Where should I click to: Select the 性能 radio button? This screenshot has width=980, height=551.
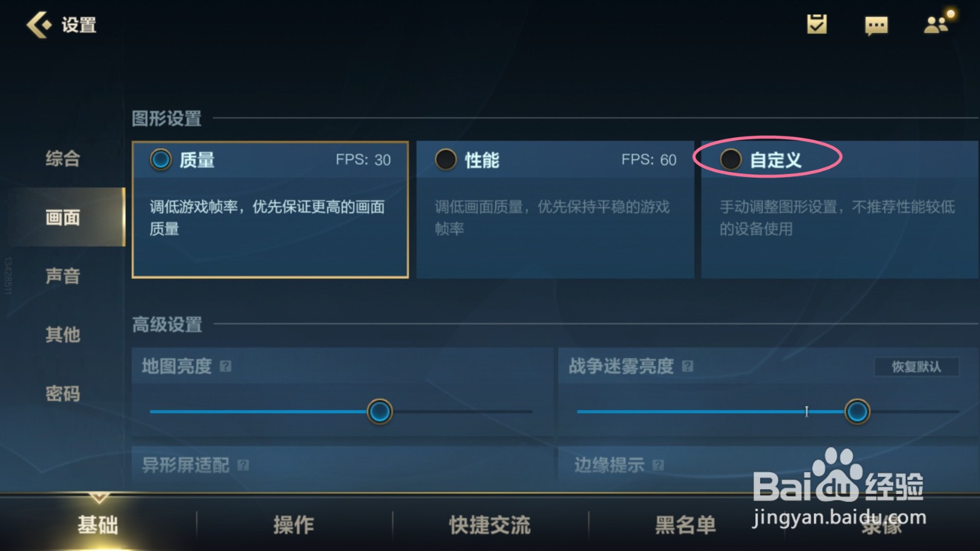[x=446, y=160]
